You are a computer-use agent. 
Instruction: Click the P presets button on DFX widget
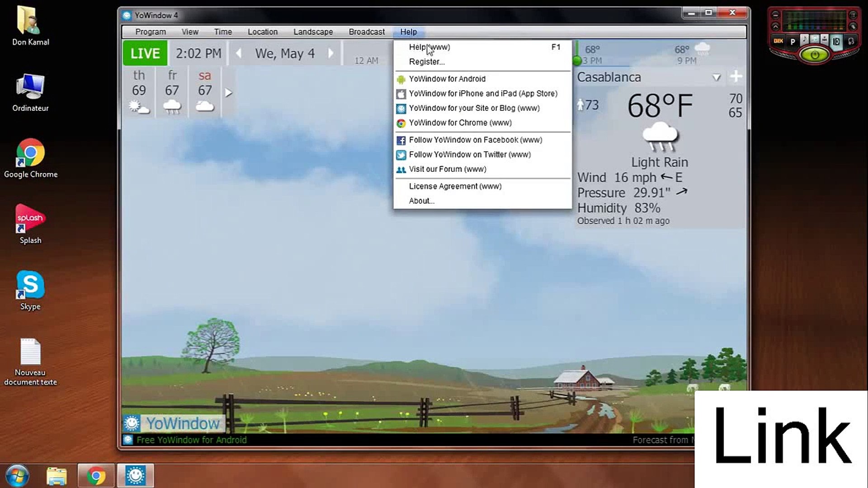[793, 42]
